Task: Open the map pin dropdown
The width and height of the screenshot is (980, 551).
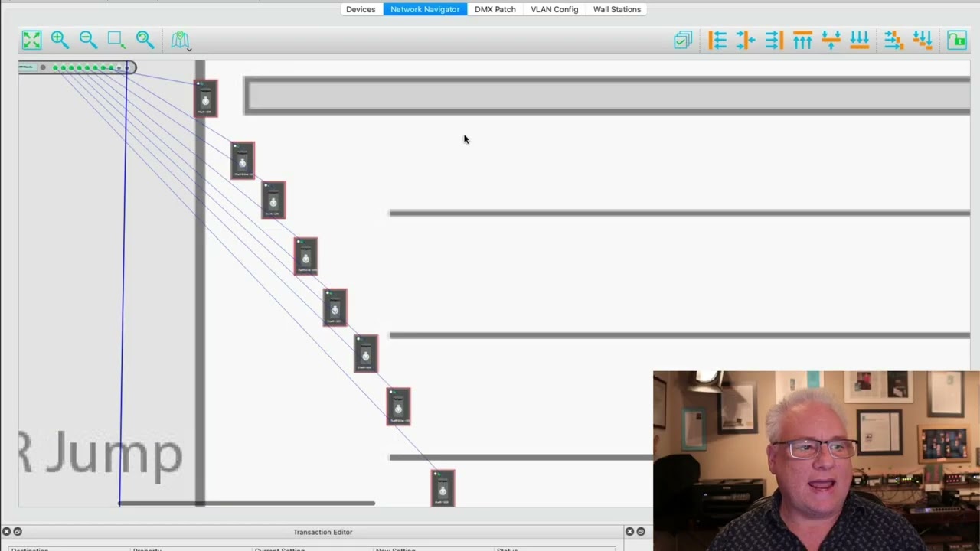Action: pos(181,41)
